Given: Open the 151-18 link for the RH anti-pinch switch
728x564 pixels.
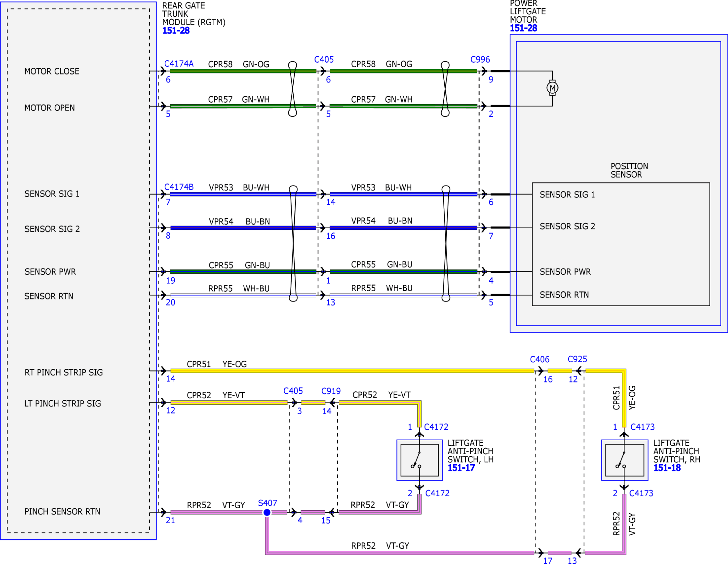Looking at the screenshot, I should [667, 468].
